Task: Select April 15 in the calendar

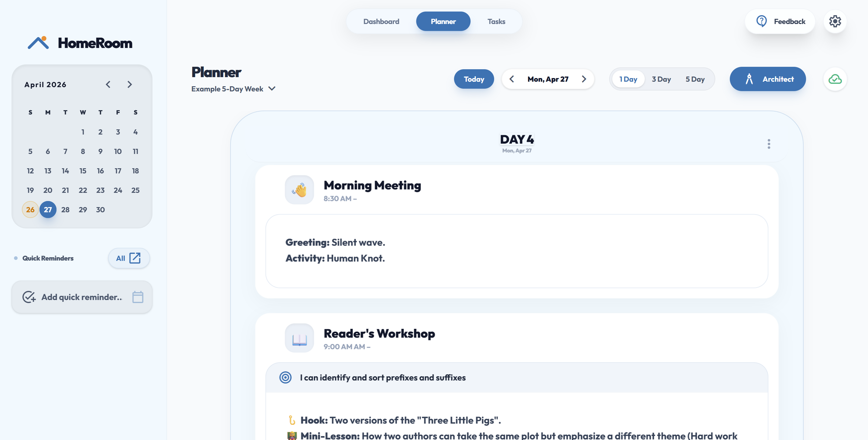Action: coord(83,171)
